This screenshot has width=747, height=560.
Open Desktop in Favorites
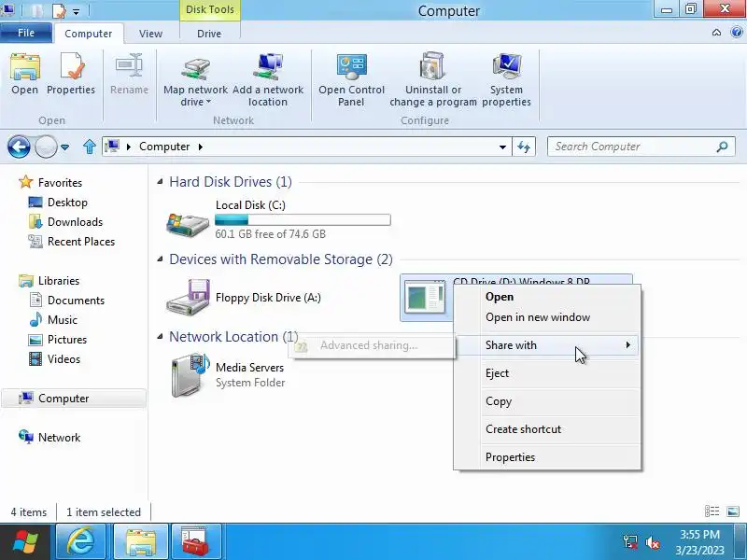click(x=67, y=203)
